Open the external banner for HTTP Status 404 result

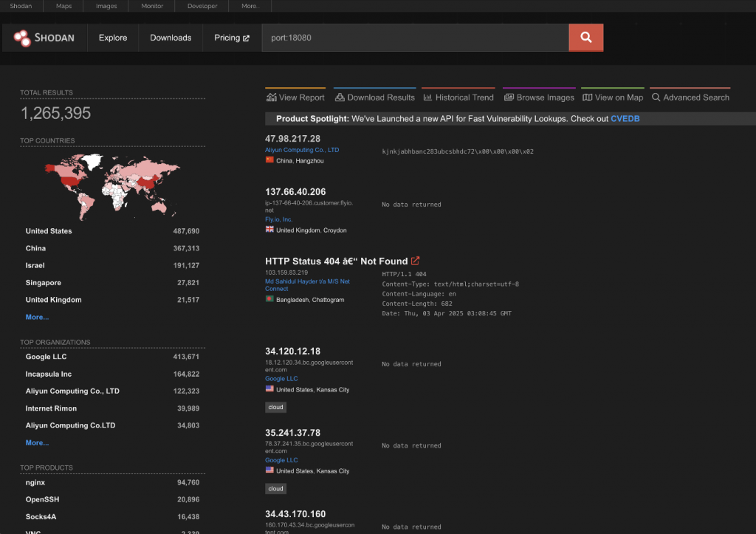coord(415,260)
